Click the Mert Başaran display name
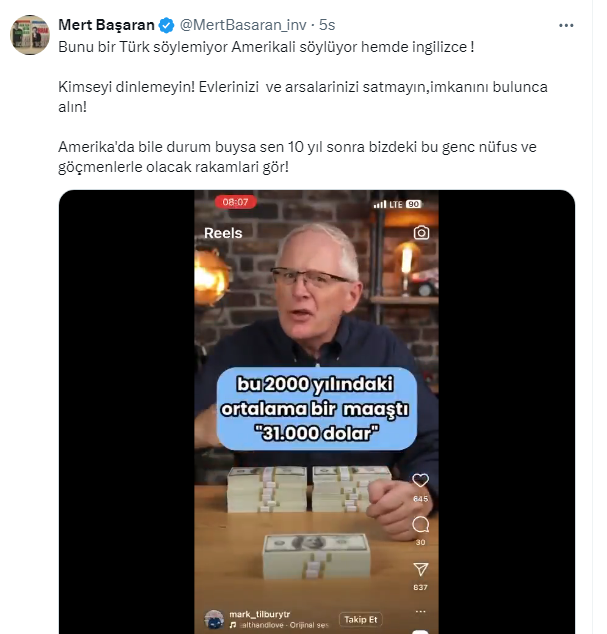Viewport: 607px width, 634px height. click(106, 25)
